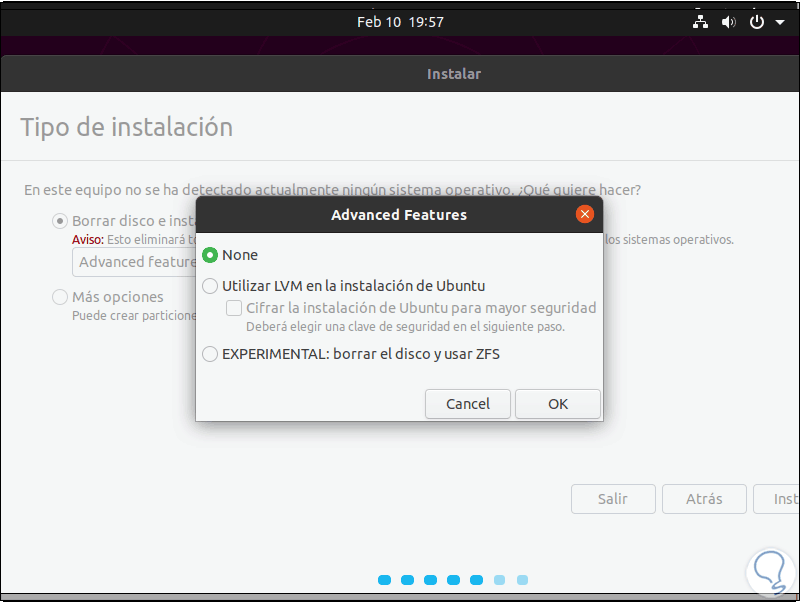Click the partially visible Instalar button
The image size is (800, 603).
pos(777,499)
